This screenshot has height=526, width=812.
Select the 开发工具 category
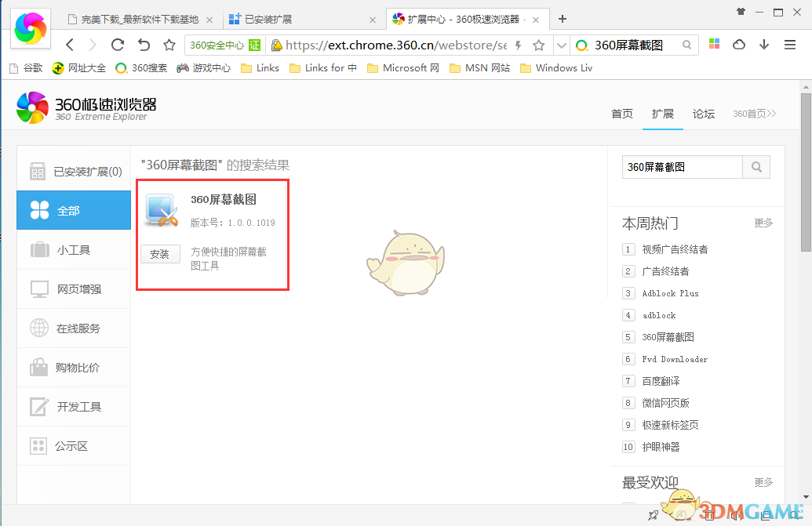click(74, 407)
